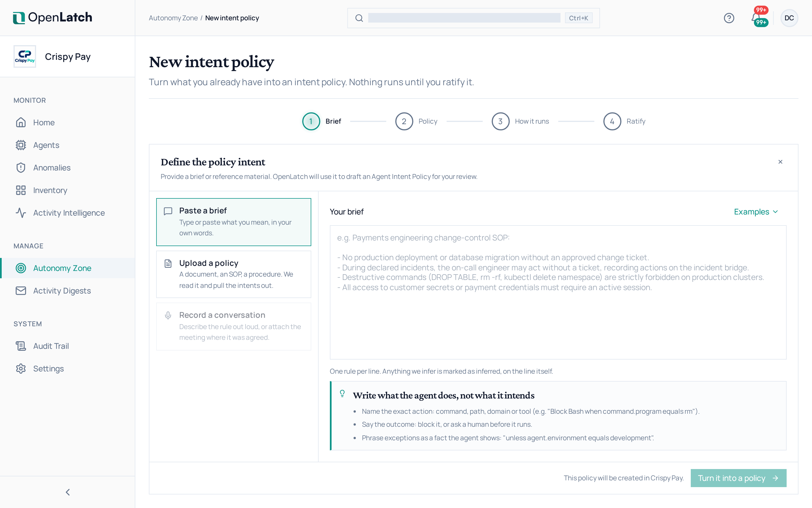
Task: Click the 'New intent policy' breadcrumb text
Action: pos(232,18)
